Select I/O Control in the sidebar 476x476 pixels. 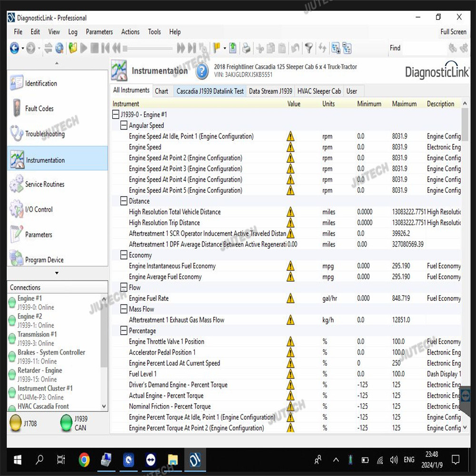click(x=39, y=209)
